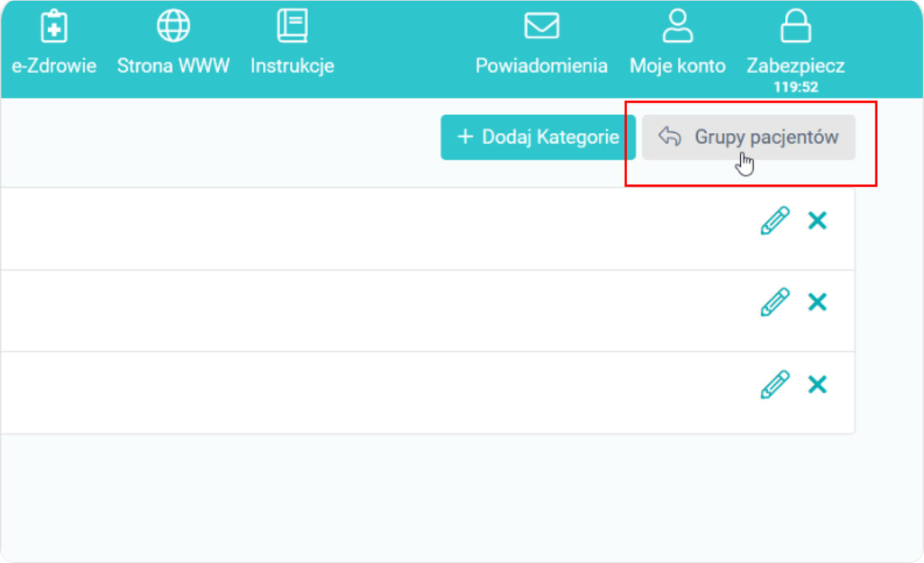Delete the second category row
924x563 pixels.
[817, 302]
